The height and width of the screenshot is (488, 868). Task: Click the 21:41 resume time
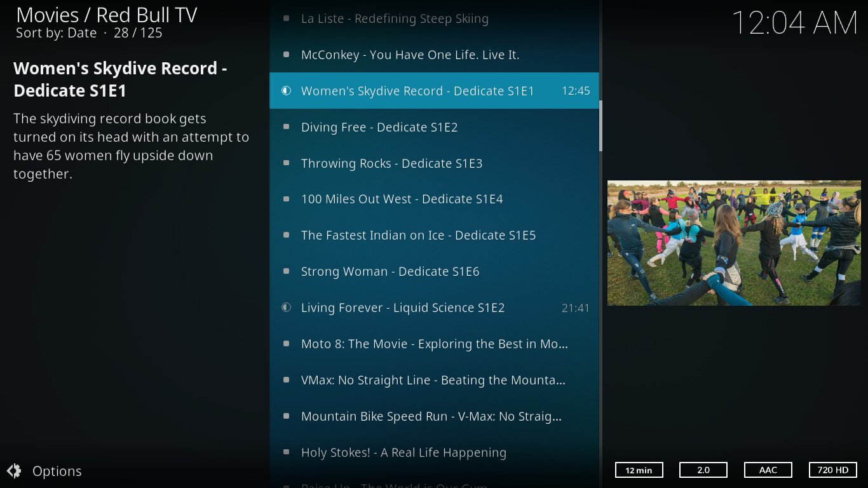tap(576, 308)
